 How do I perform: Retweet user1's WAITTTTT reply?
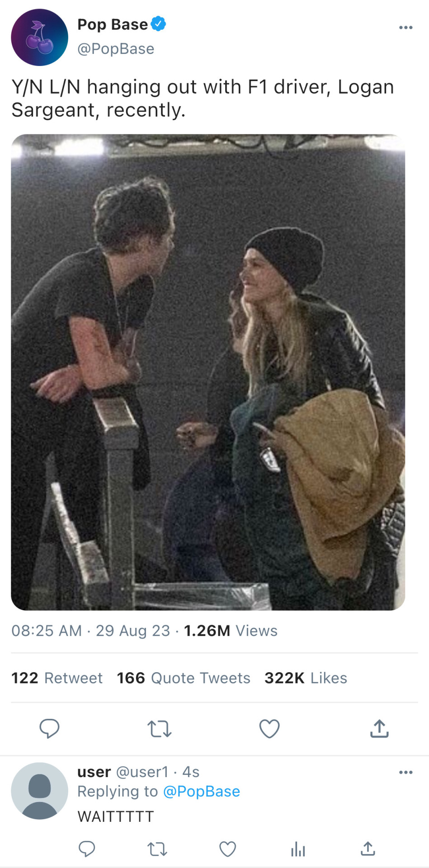click(157, 849)
